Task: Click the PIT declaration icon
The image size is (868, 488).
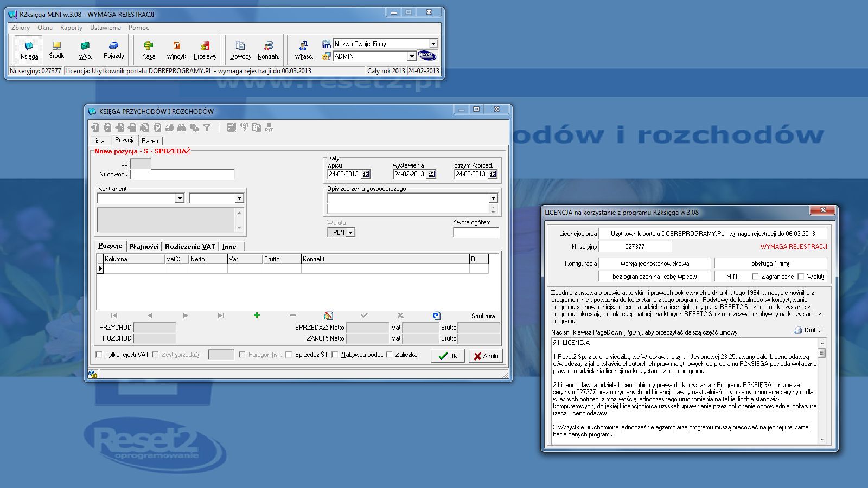Action: click(x=269, y=127)
